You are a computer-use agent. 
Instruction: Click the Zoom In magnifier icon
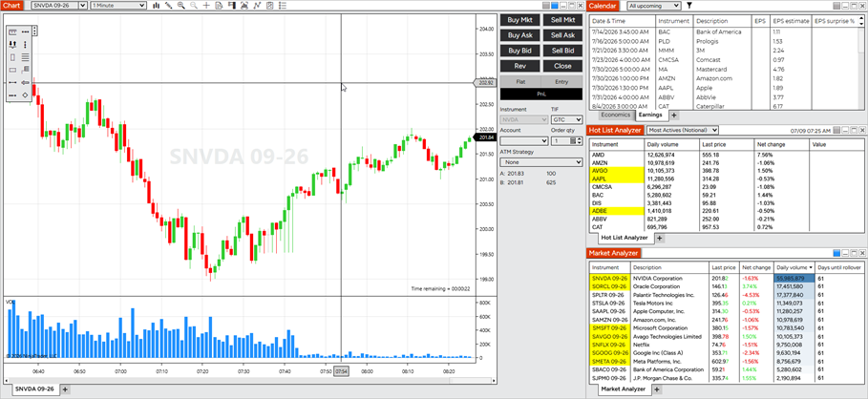point(181,6)
